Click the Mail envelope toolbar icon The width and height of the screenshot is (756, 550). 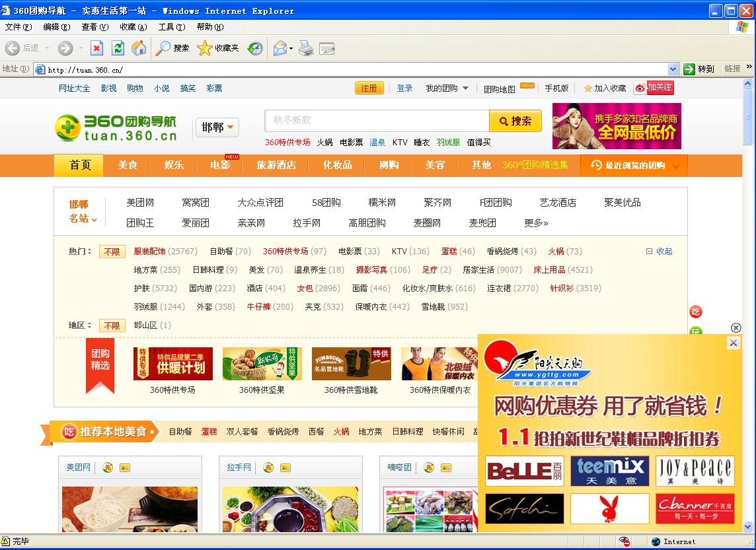tap(280, 48)
